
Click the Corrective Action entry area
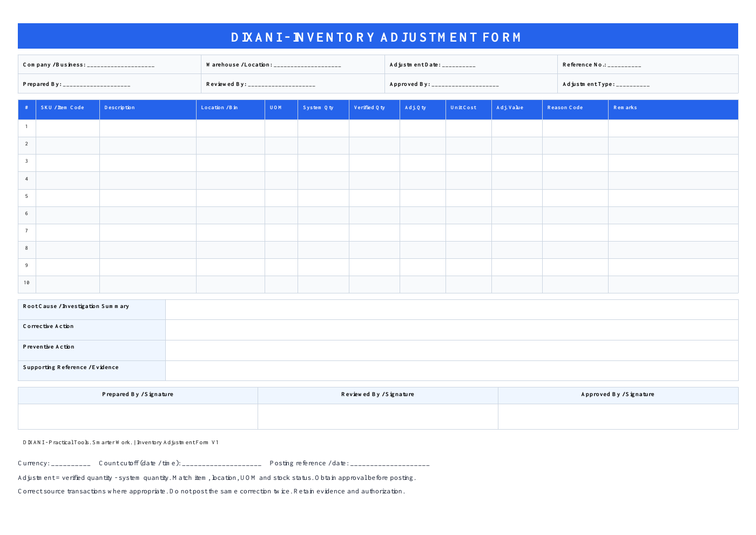pyautogui.click(x=452, y=330)
